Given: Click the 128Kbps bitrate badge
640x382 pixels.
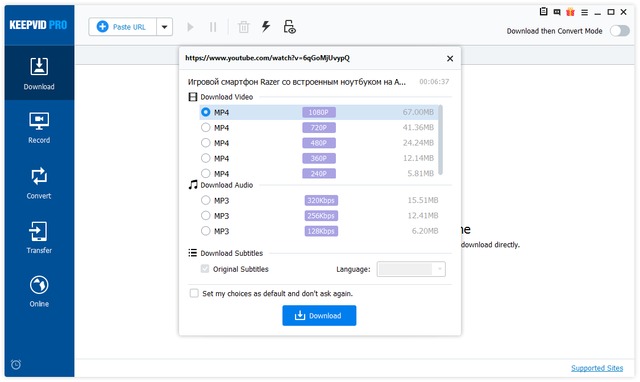Looking at the screenshot, I should pyautogui.click(x=321, y=231).
